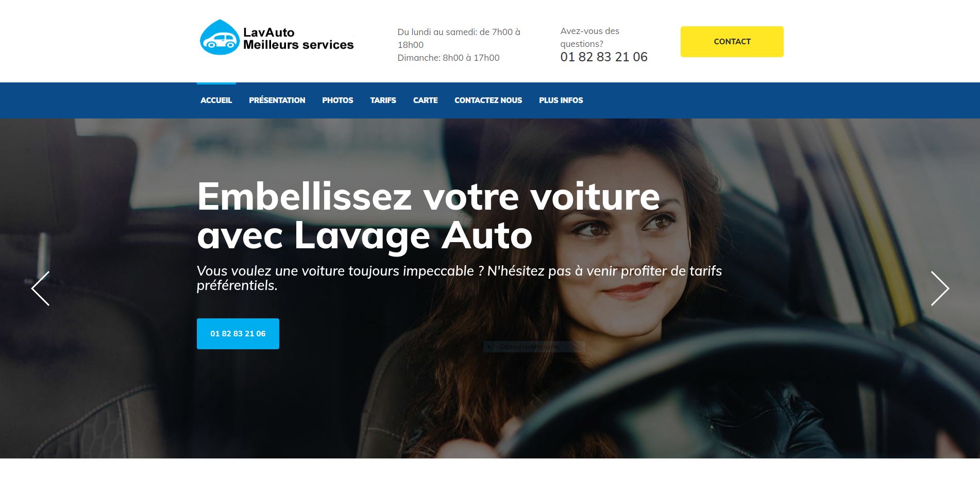This screenshot has height=494, width=980.
Task: Go to the previous slide with the left arrow
Action: coord(41,288)
